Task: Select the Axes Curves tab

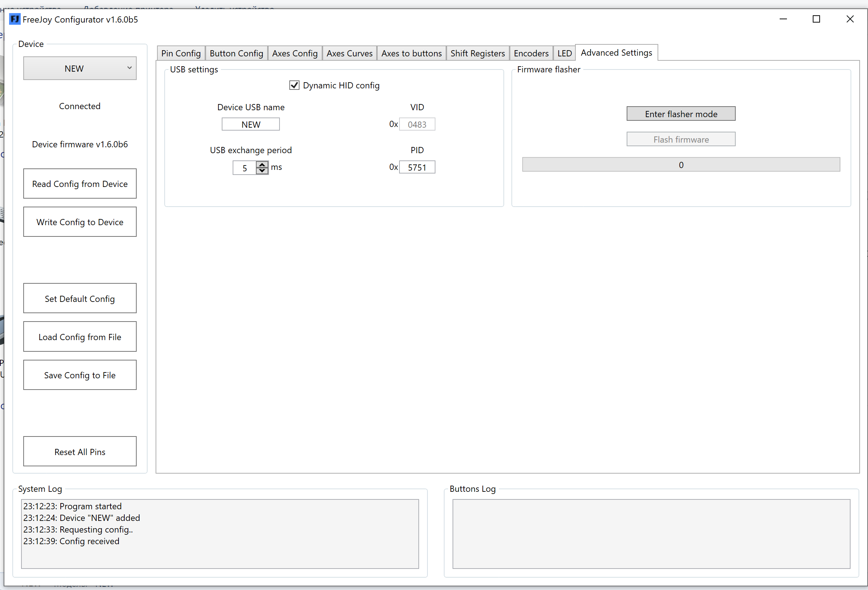Action: pyautogui.click(x=349, y=53)
